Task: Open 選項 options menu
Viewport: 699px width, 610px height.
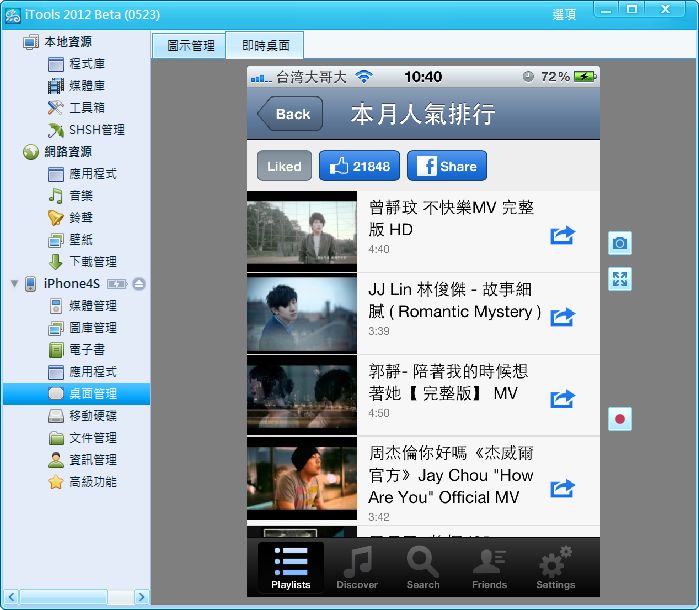Action: (564, 14)
